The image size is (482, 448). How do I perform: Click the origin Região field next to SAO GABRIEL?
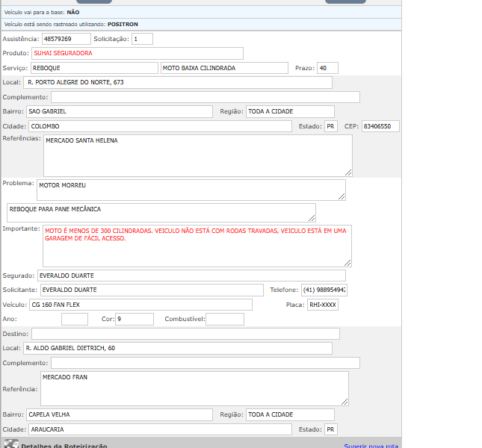290,111
